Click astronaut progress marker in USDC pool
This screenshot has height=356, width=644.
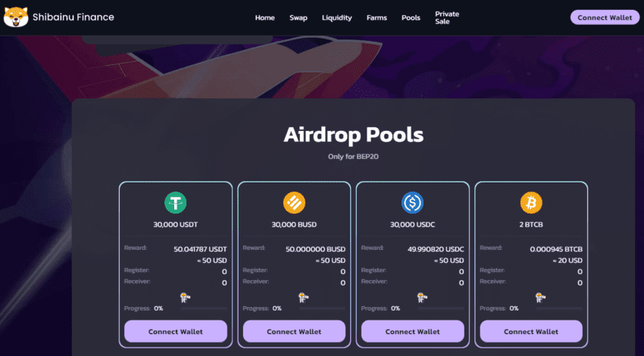[422, 297]
